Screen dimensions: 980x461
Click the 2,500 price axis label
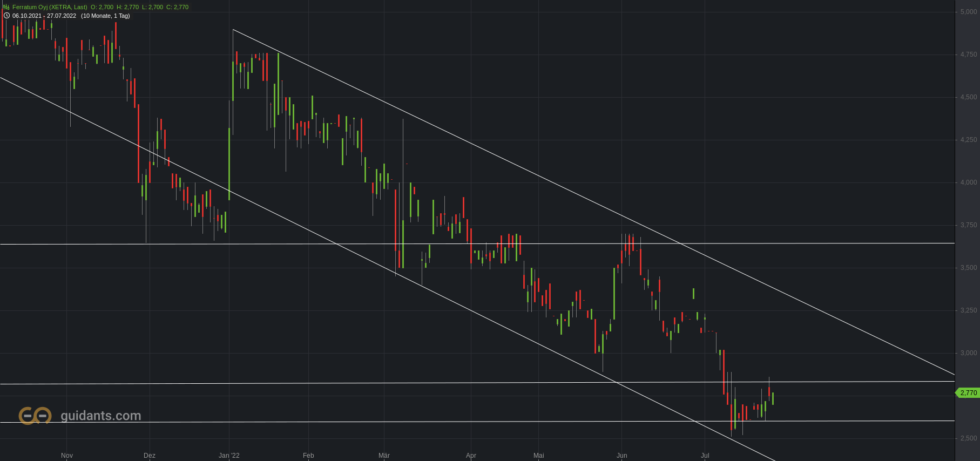(969, 438)
